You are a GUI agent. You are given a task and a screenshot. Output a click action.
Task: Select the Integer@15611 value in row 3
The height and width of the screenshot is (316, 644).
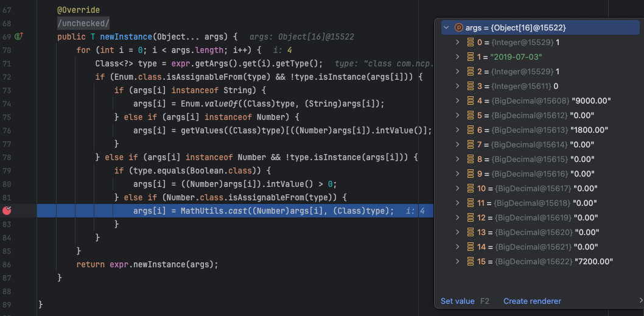(521, 86)
